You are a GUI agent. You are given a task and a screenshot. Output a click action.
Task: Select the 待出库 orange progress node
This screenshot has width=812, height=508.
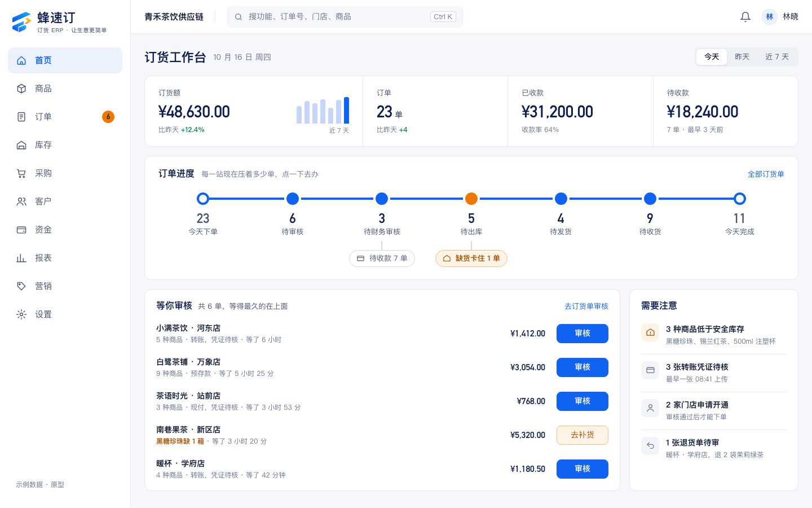471,199
